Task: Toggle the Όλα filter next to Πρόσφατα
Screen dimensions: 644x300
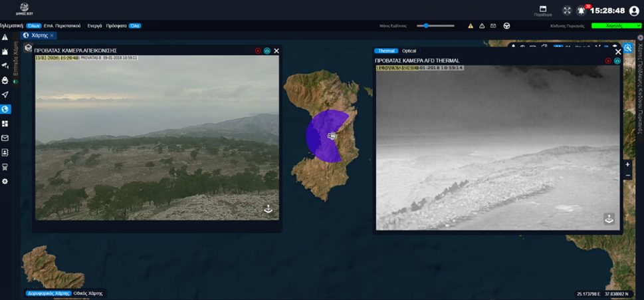Action: [x=135, y=26]
